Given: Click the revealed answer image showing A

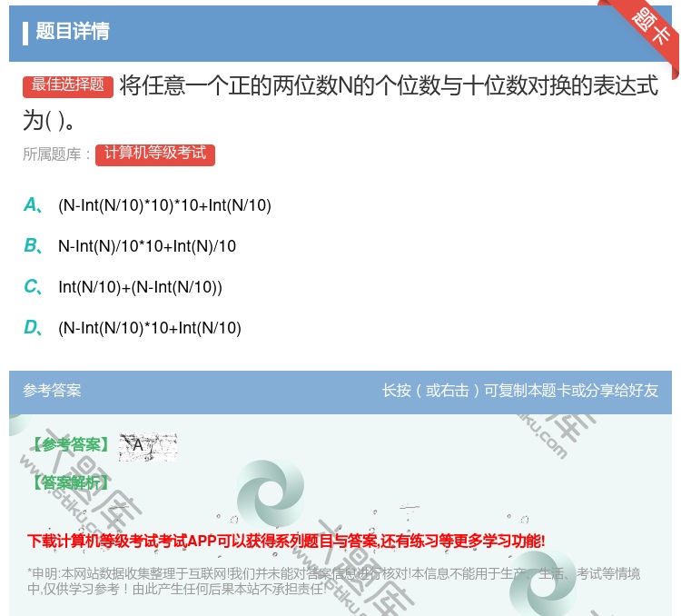Looking at the screenshot, I should click(x=148, y=447).
